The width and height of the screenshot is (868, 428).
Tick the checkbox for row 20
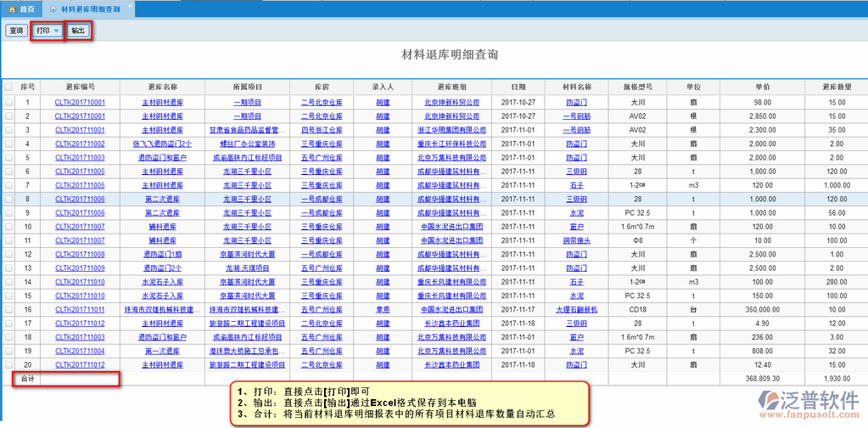pos(8,364)
